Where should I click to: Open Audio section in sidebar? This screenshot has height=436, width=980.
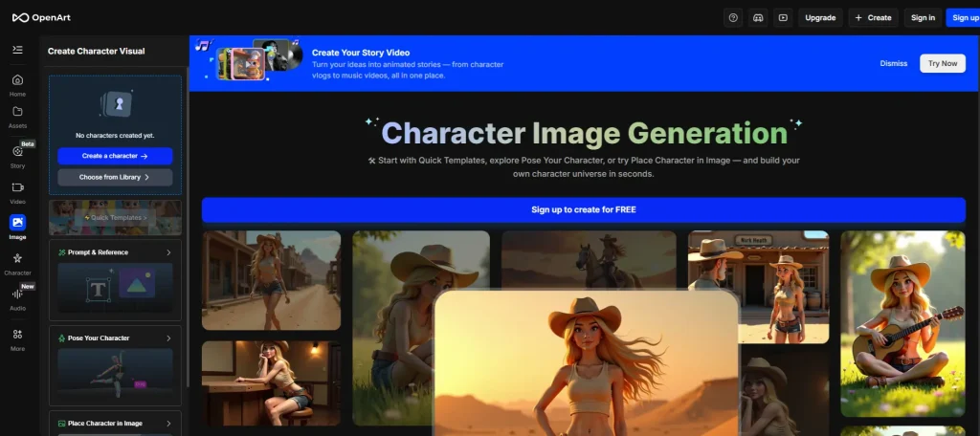[x=17, y=298]
